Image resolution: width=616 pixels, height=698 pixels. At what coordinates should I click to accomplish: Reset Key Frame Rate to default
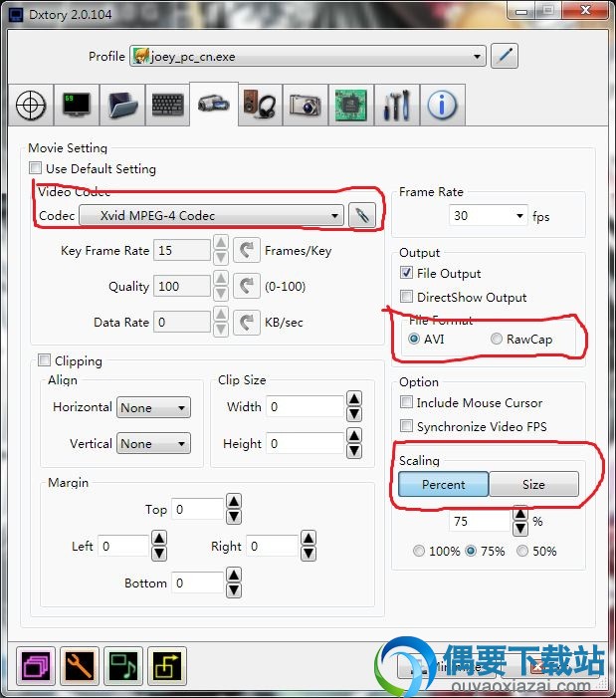point(247,250)
